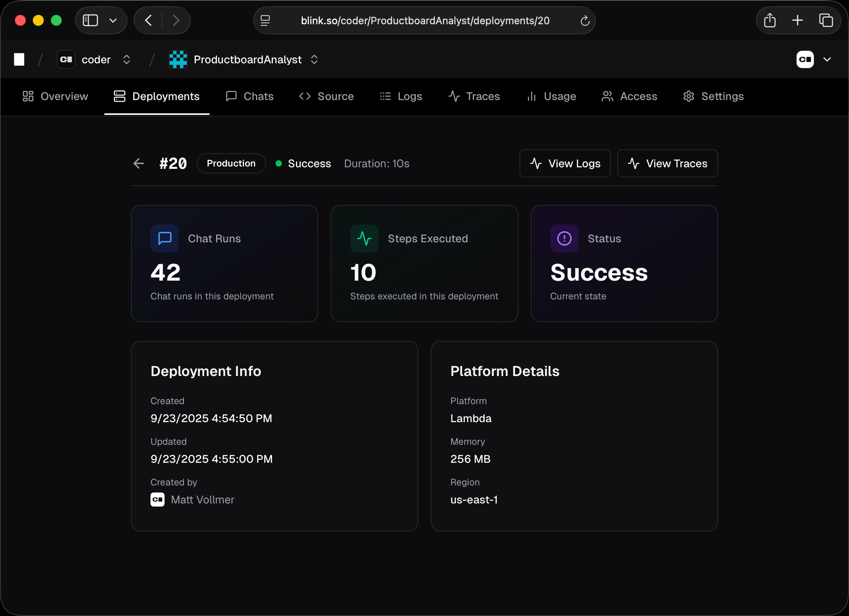Screen dimensions: 849x616
Task: Switch to the Deployments tab
Action: pos(156,96)
